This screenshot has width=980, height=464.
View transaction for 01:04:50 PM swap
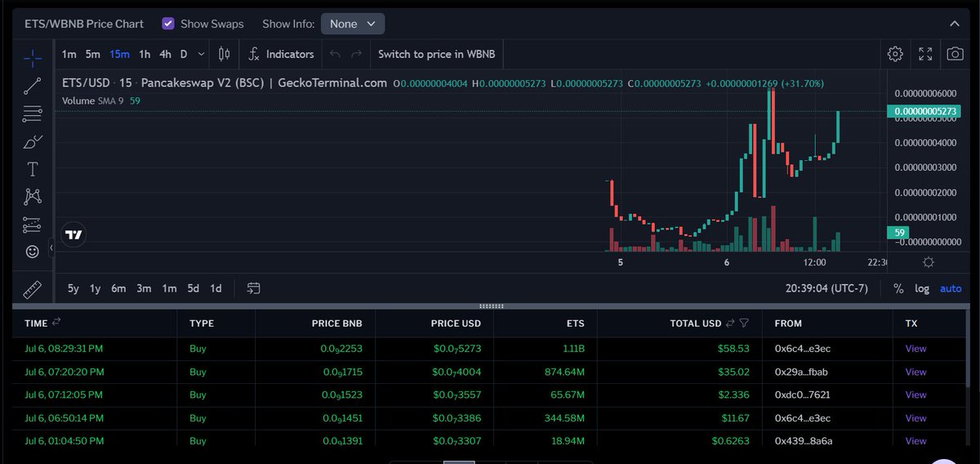915,441
